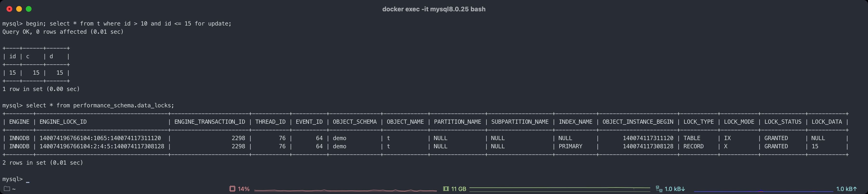Click the ENGINE_LOCK_ID column header

[x=63, y=122]
